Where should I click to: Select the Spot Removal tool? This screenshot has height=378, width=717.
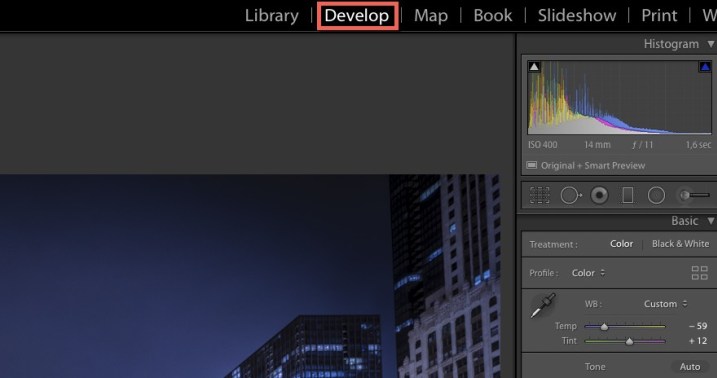571,195
